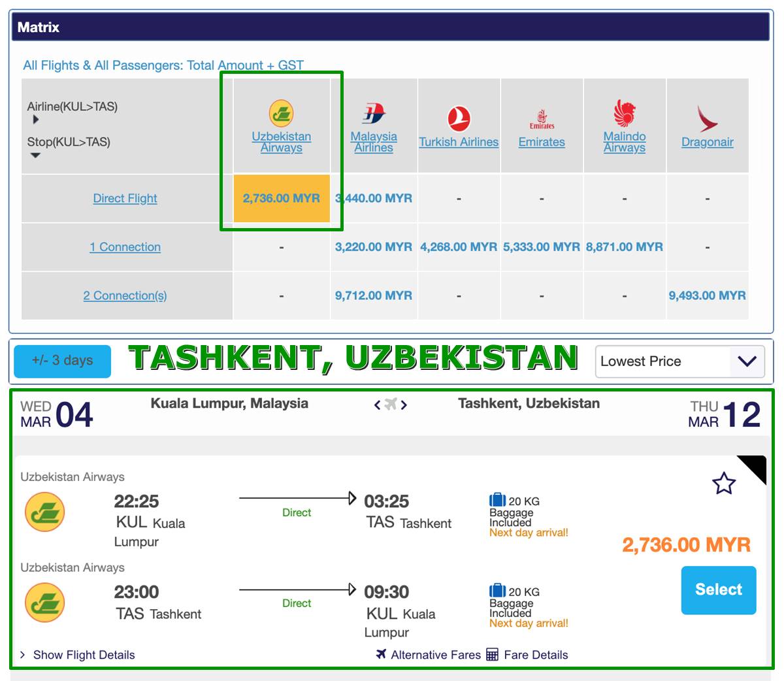Click the left chevron beside the airplane icon

[x=377, y=405]
